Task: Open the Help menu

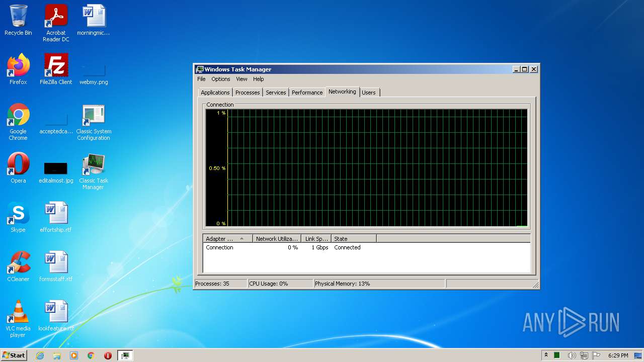Action: click(x=258, y=79)
